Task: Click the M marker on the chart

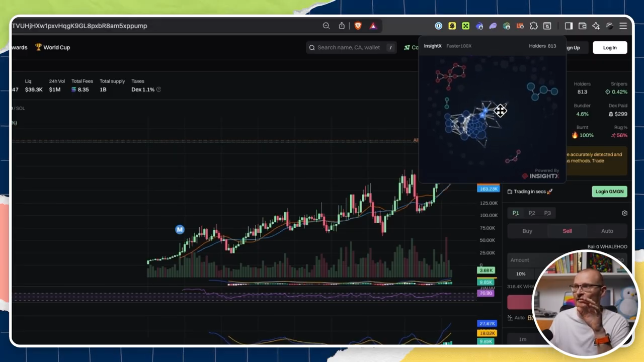Action: 180,229
